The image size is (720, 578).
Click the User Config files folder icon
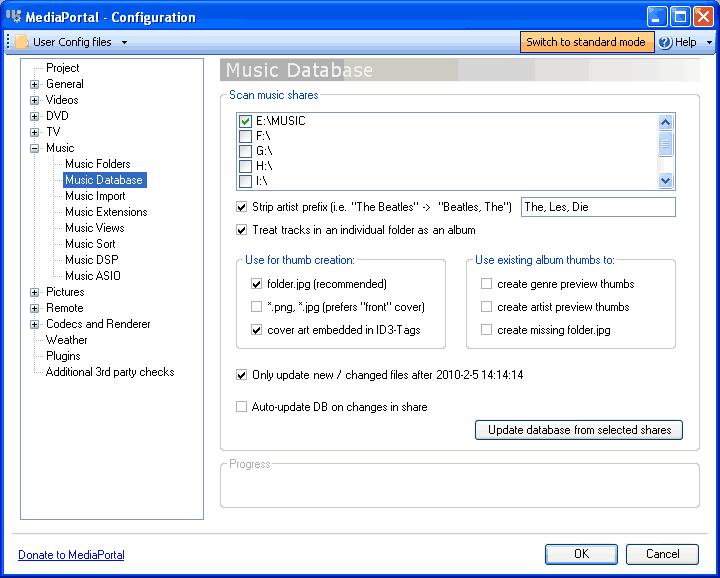21,42
